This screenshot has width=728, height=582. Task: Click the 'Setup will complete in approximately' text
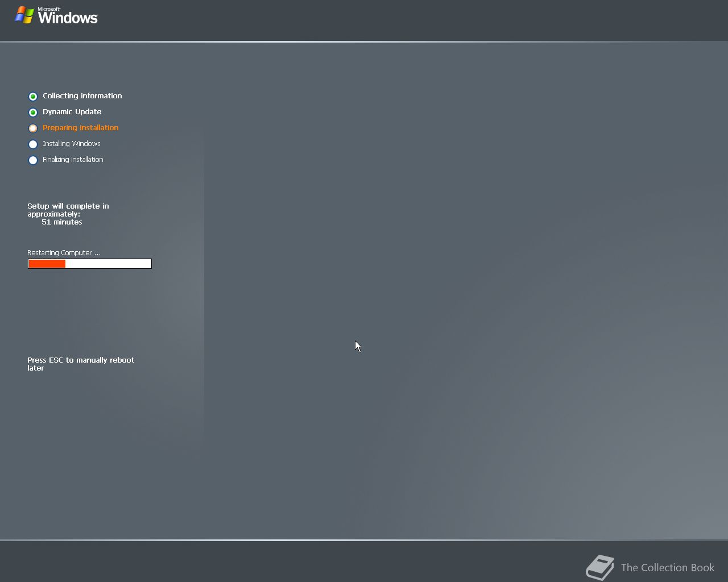[68, 210]
